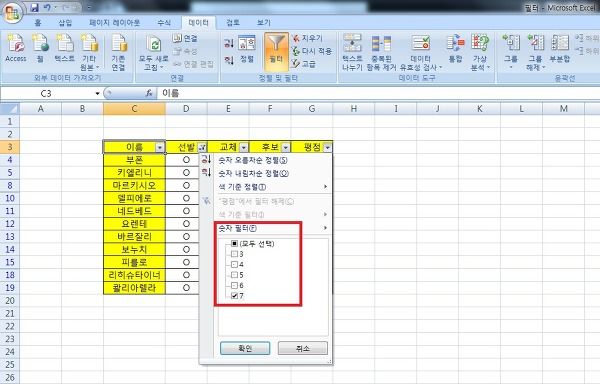The height and width of the screenshot is (384, 600).
Task: Open existing connections (기존 연결)
Action: [x=118, y=52]
